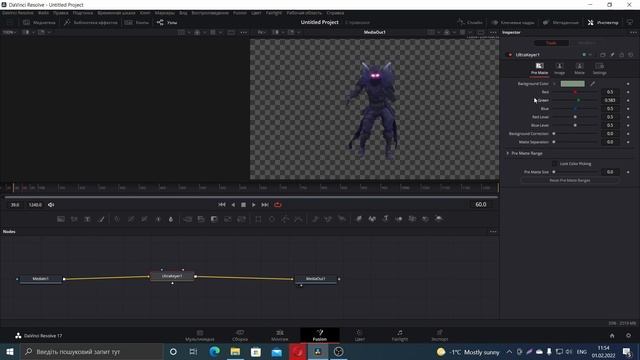
Task: Open the Библиотека эффектов panel
Action: (91, 22)
